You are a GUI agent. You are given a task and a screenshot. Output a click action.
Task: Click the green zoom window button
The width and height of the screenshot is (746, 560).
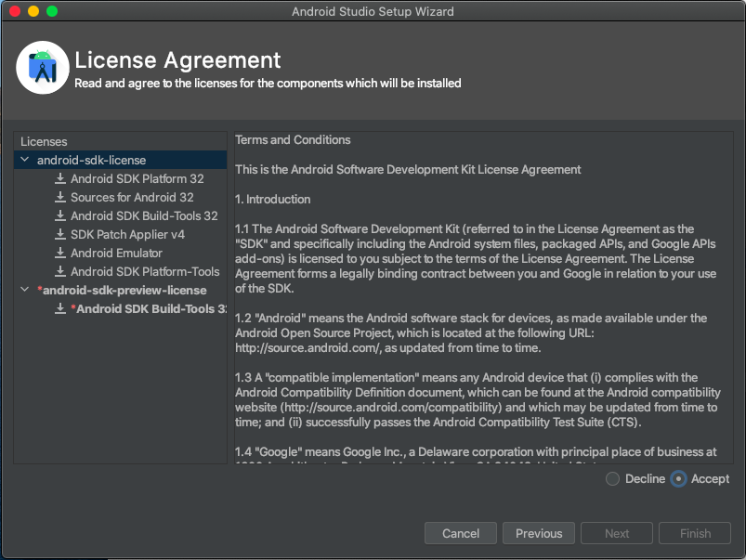tap(52, 11)
